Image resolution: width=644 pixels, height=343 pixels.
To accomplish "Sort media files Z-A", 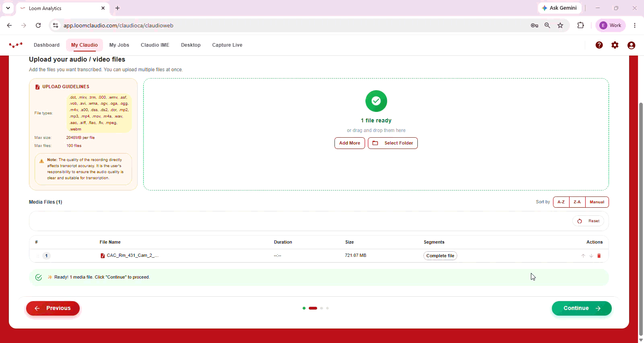I will [577, 202].
